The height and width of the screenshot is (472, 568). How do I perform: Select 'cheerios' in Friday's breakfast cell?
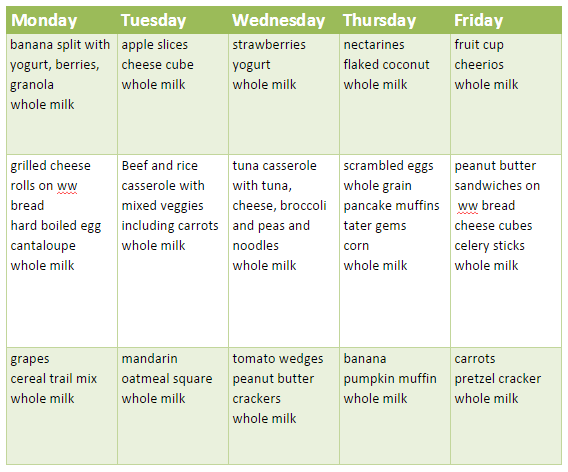point(479,65)
